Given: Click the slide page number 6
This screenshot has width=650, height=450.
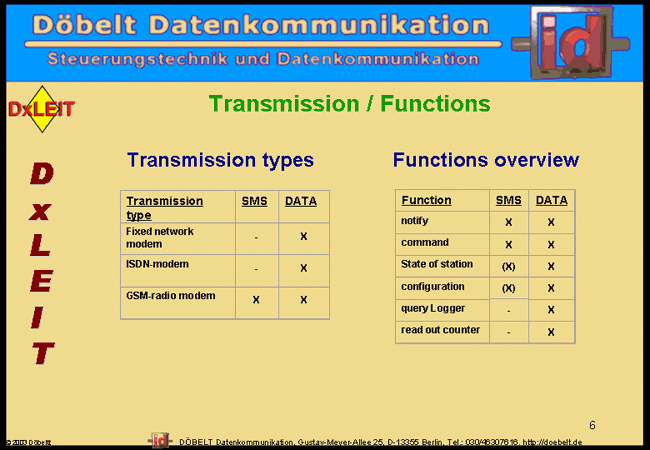Looking at the screenshot, I should click(x=592, y=425).
